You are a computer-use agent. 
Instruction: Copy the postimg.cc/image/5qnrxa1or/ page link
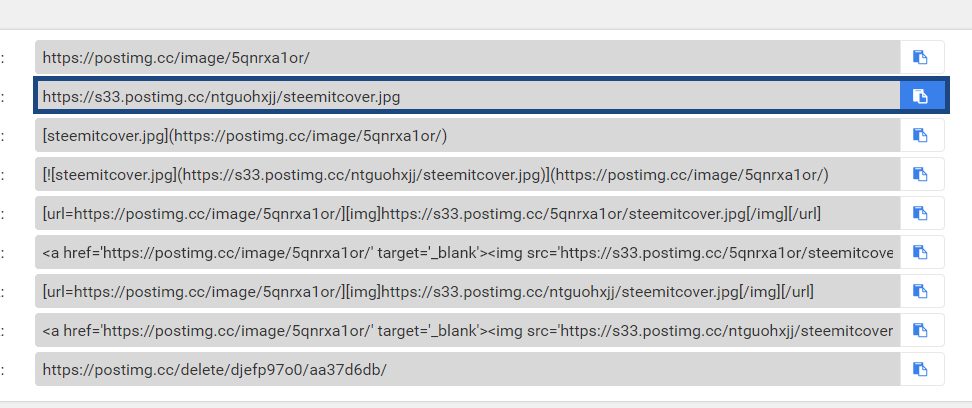[922, 57]
